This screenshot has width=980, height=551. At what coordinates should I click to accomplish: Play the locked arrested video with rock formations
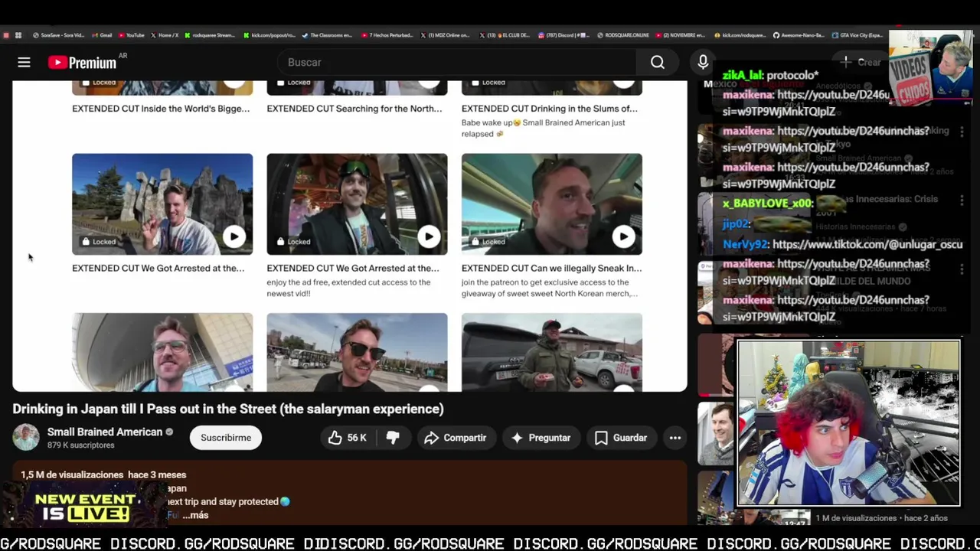click(234, 236)
